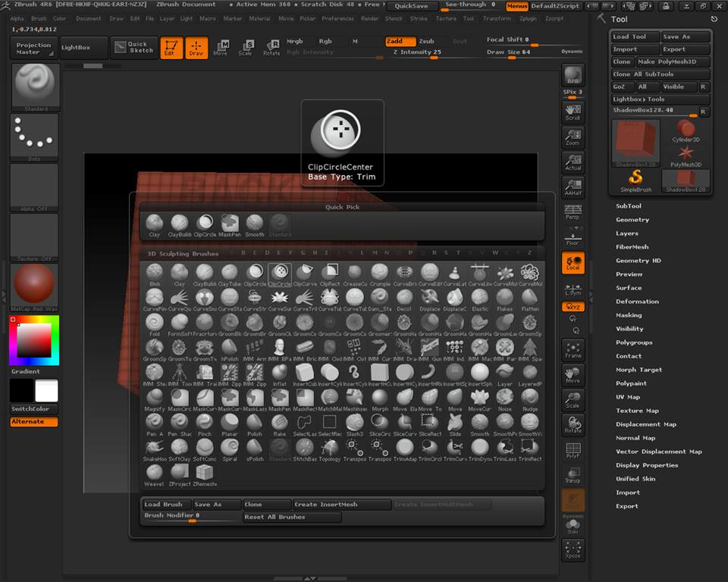This screenshot has height=582, width=728.
Task: Expand the SubTool sub-palette
Action: pos(629,206)
